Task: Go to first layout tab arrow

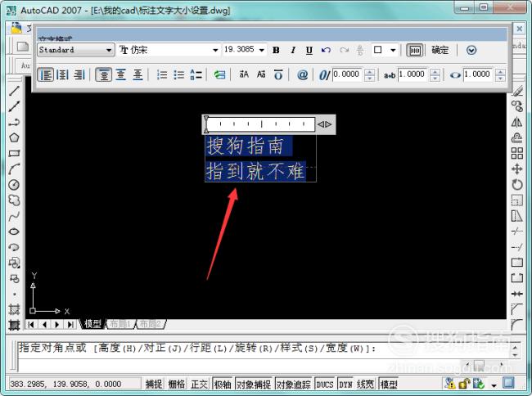Action: [x=31, y=325]
